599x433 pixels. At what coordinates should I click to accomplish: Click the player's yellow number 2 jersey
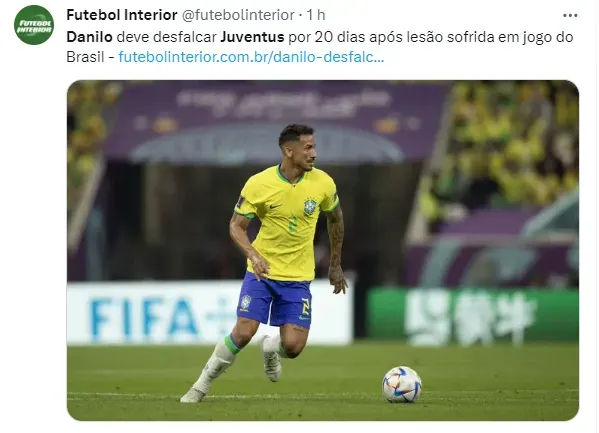point(288,222)
